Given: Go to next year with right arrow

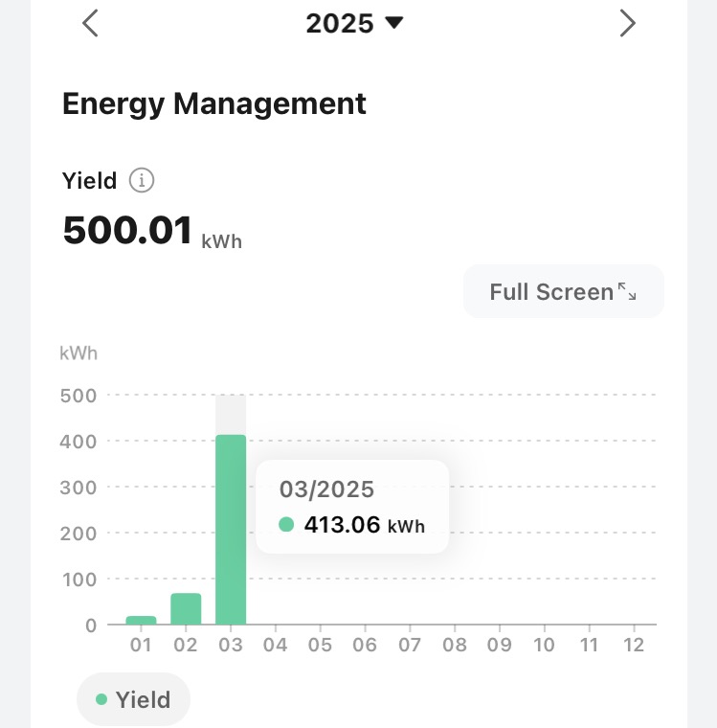Looking at the screenshot, I should (627, 23).
